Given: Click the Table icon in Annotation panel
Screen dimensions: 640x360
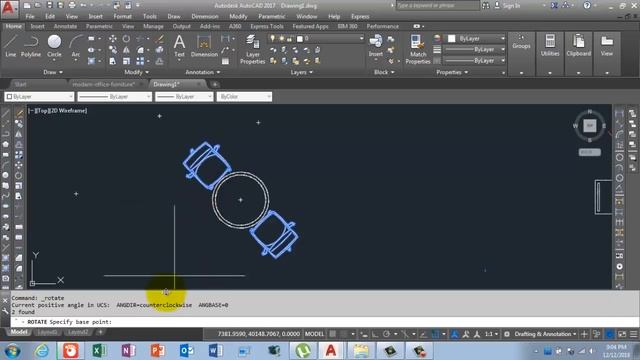Looking at the screenshot, I should pos(225,61).
